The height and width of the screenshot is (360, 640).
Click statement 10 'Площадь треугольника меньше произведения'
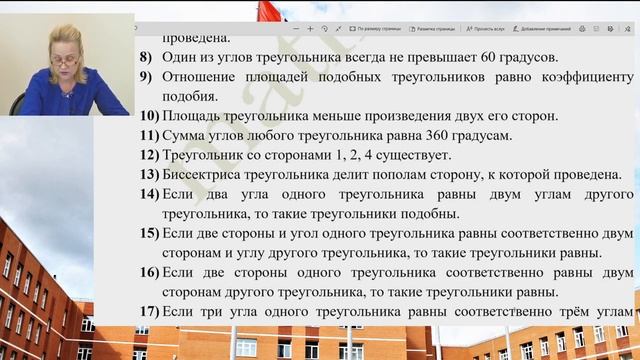coord(349,116)
